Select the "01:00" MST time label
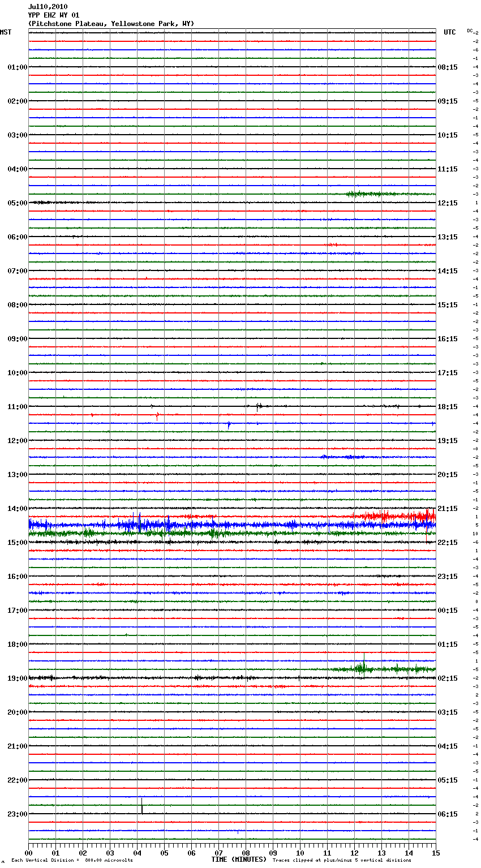Image resolution: width=481 pixels, height=868 pixels. (17, 67)
